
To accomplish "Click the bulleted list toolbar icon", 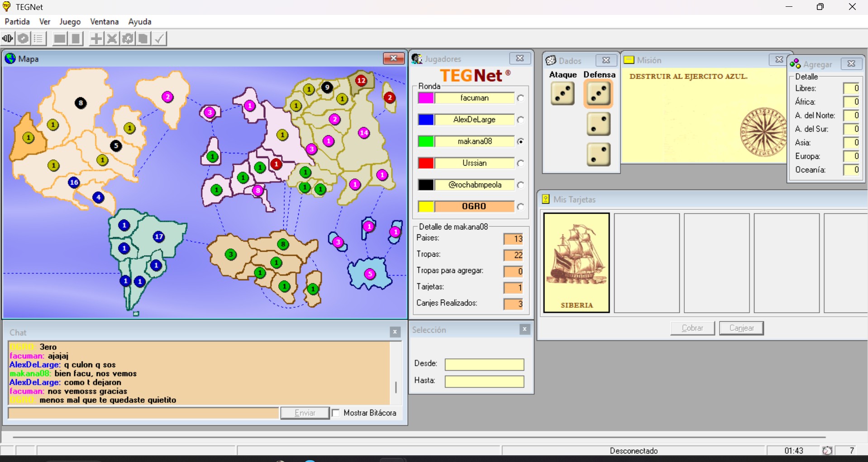I will click(38, 39).
